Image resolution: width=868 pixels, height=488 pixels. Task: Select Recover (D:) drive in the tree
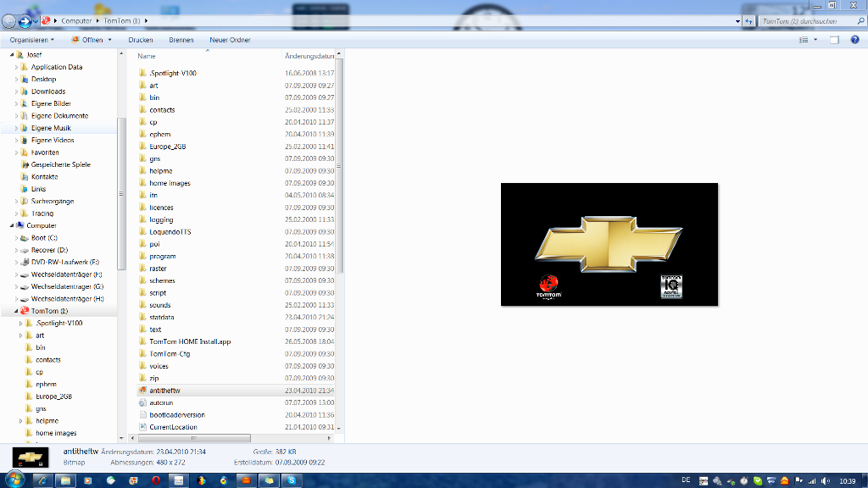click(49, 250)
